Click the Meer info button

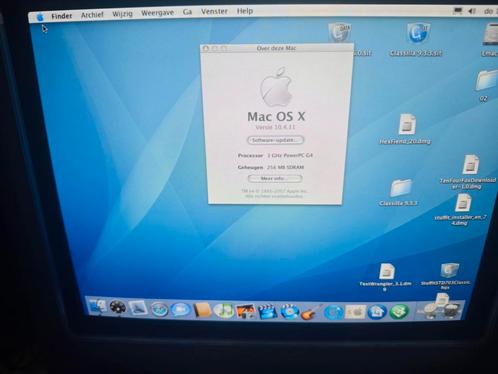(x=275, y=178)
